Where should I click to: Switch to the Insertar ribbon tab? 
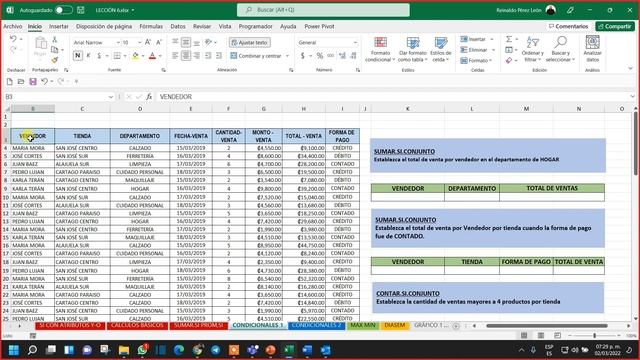click(59, 26)
